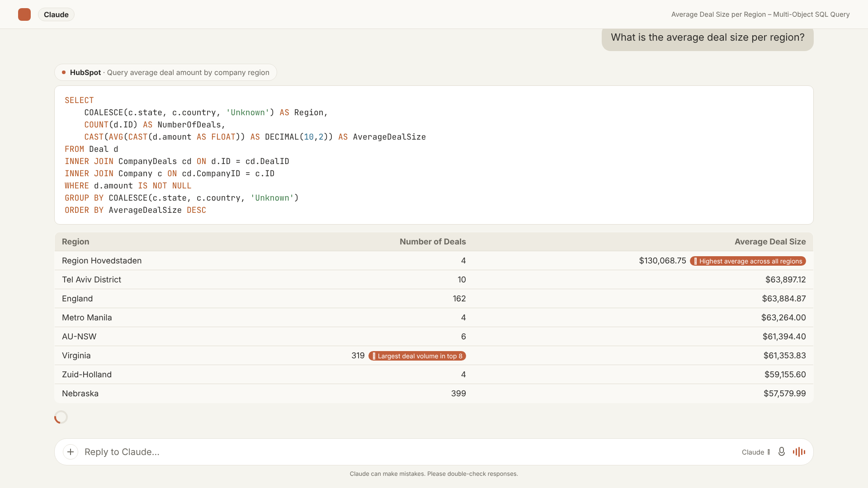The image size is (868, 488).
Task: Select the AU-NSW region cell
Action: tap(79, 337)
